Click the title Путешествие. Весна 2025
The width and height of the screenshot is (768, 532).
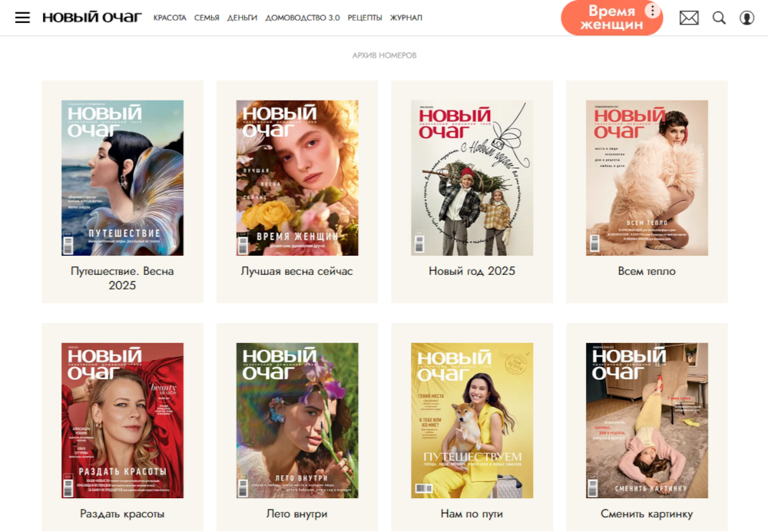coord(122,278)
